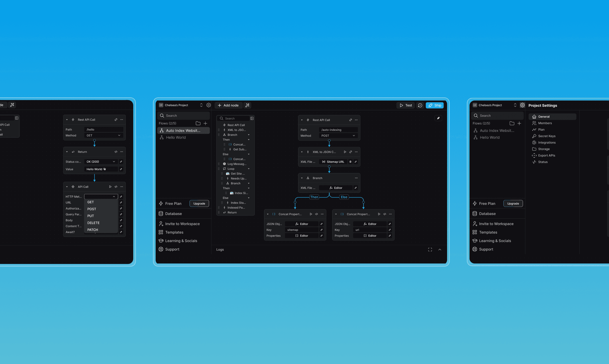
Task: Open project settings gear in center window
Action: (x=208, y=105)
